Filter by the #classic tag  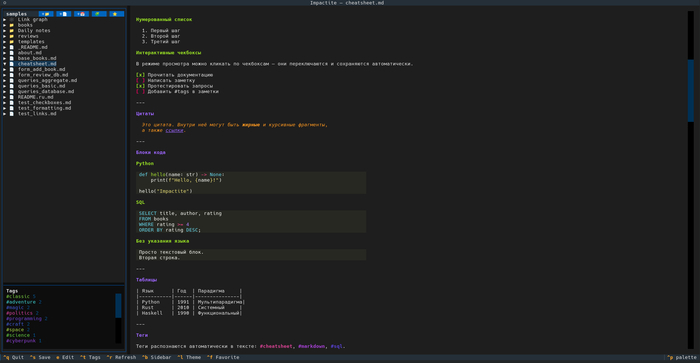tap(18, 296)
